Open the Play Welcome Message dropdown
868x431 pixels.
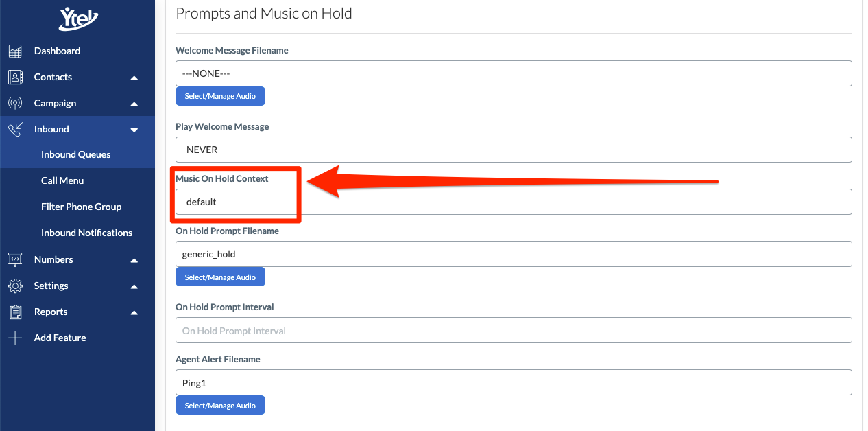pos(514,150)
